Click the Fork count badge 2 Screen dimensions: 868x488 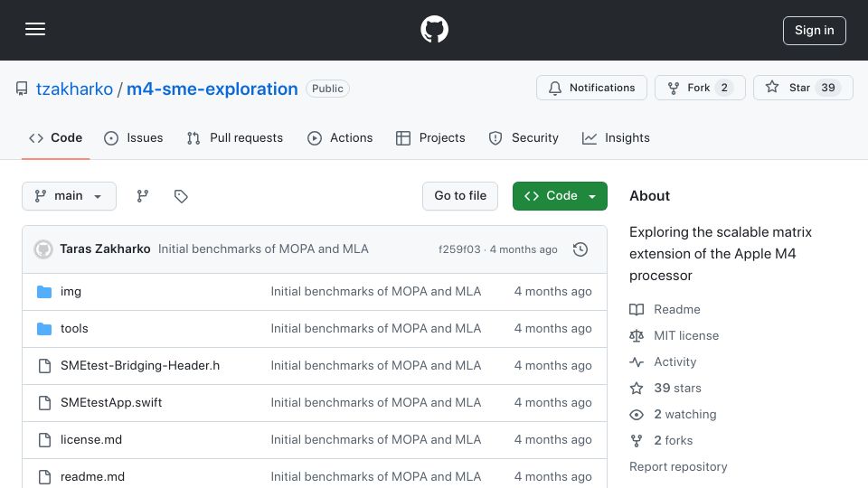pyautogui.click(x=724, y=88)
